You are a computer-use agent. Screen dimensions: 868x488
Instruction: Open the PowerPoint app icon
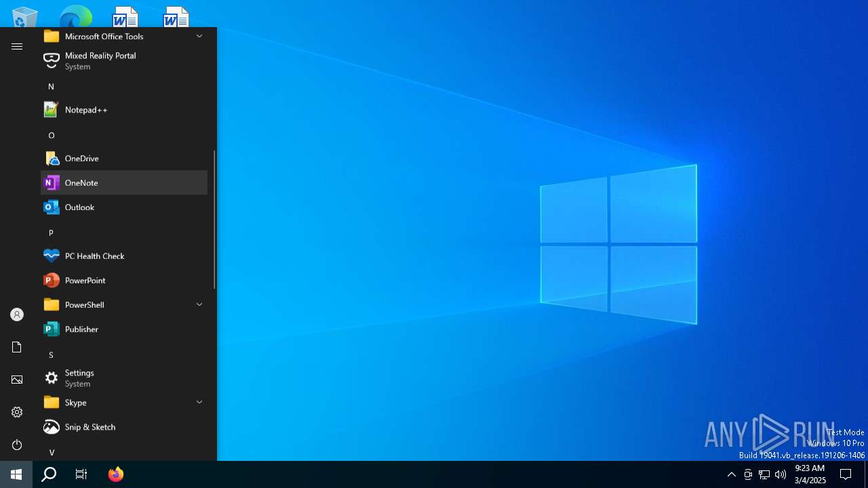point(52,281)
